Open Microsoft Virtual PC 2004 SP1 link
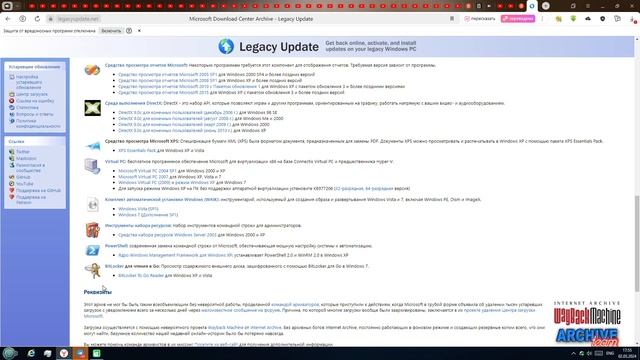 147,171
